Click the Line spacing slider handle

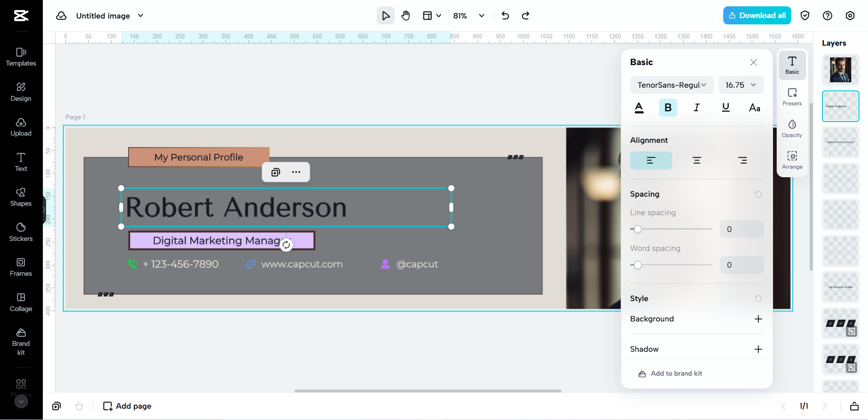[x=637, y=229]
